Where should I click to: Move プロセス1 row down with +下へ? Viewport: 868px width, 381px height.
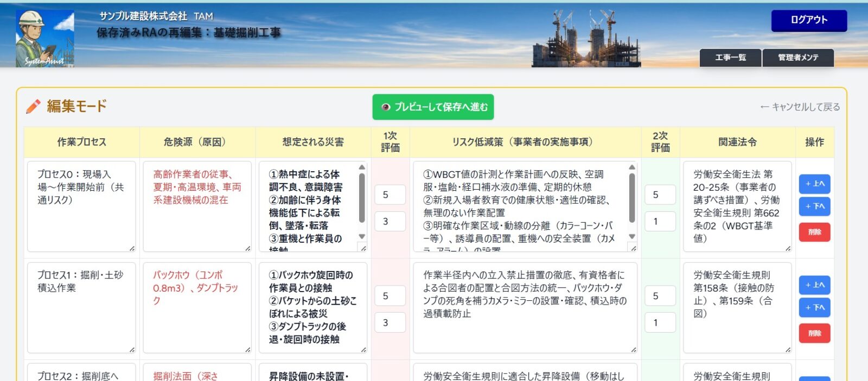pos(814,308)
